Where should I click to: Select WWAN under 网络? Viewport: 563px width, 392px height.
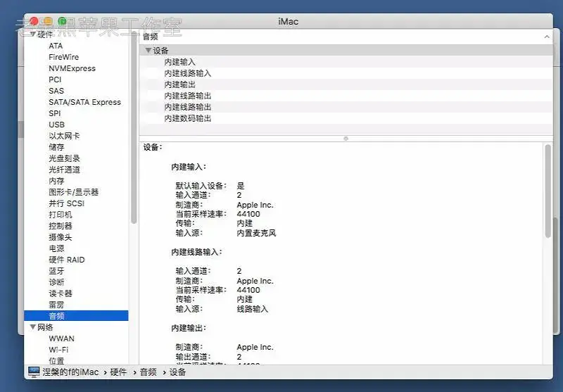coord(62,339)
